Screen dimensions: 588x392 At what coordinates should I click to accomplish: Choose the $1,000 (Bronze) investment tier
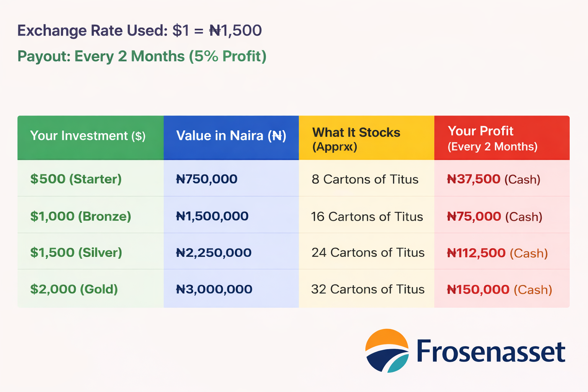click(x=80, y=216)
